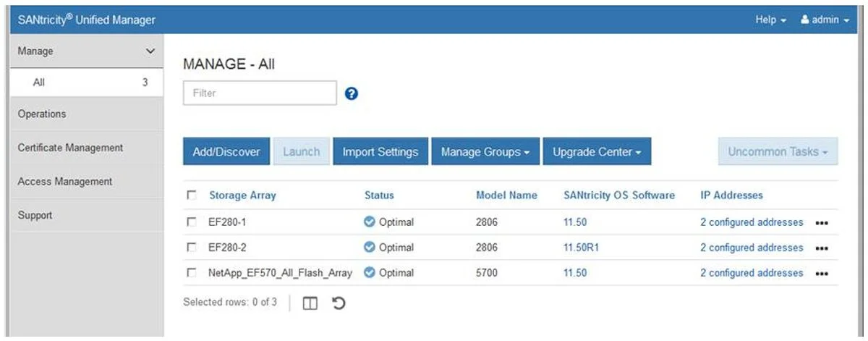Open 11.50 software link for EF280-1
This screenshot has height=341, width=868.
pos(575,222)
